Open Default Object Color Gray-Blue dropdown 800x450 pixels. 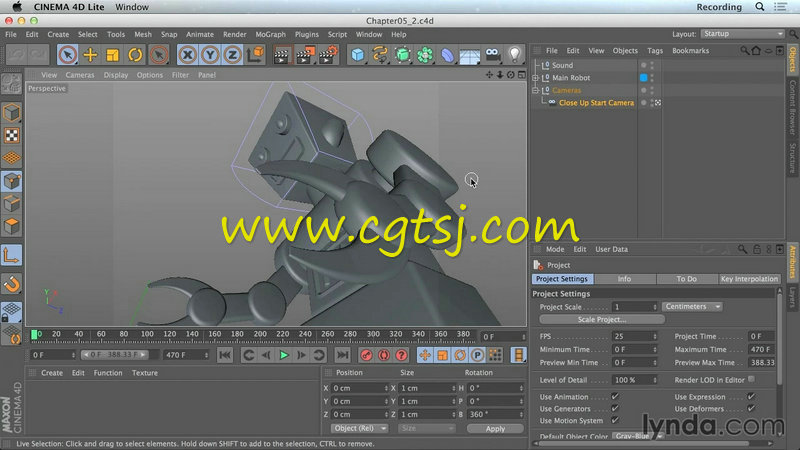[x=638, y=436]
